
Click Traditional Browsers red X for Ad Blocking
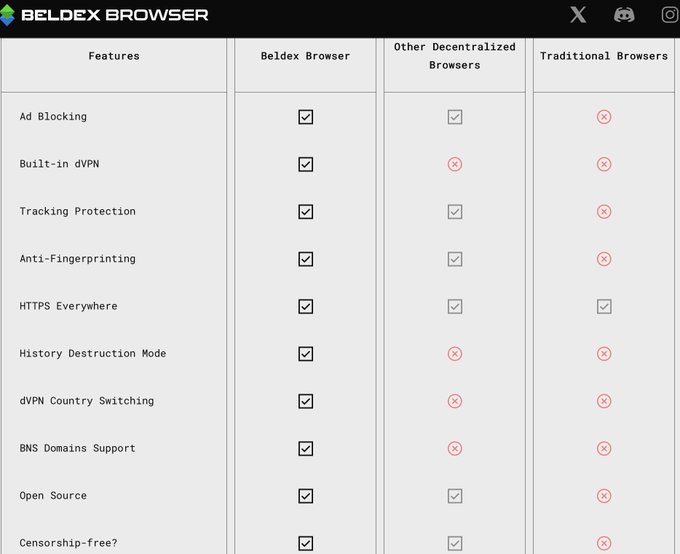pos(604,117)
